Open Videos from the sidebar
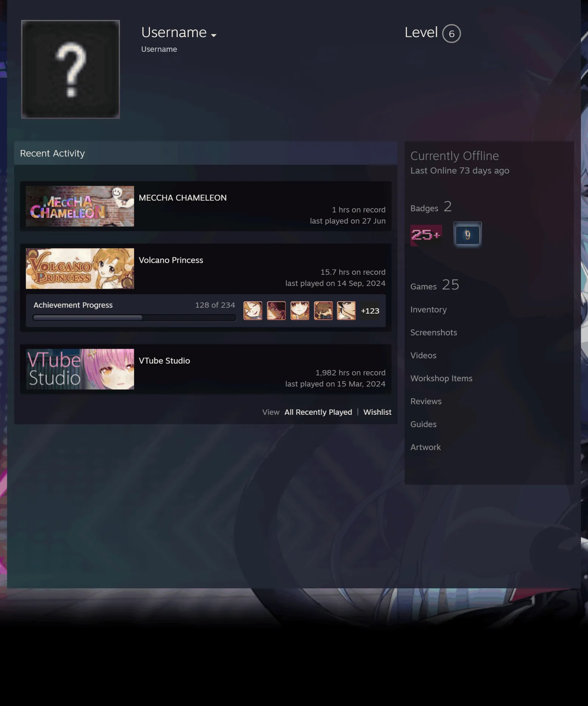The width and height of the screenshot is (588, 706). tap(423, 356)
